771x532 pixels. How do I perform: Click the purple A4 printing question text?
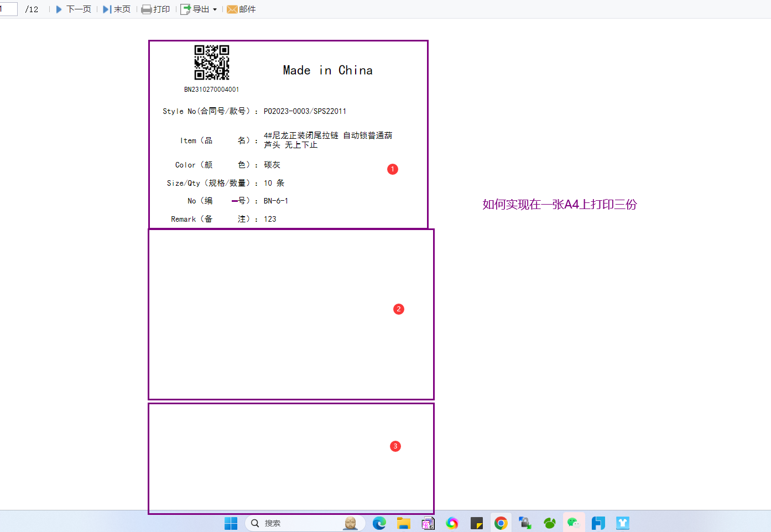[559, 205]
